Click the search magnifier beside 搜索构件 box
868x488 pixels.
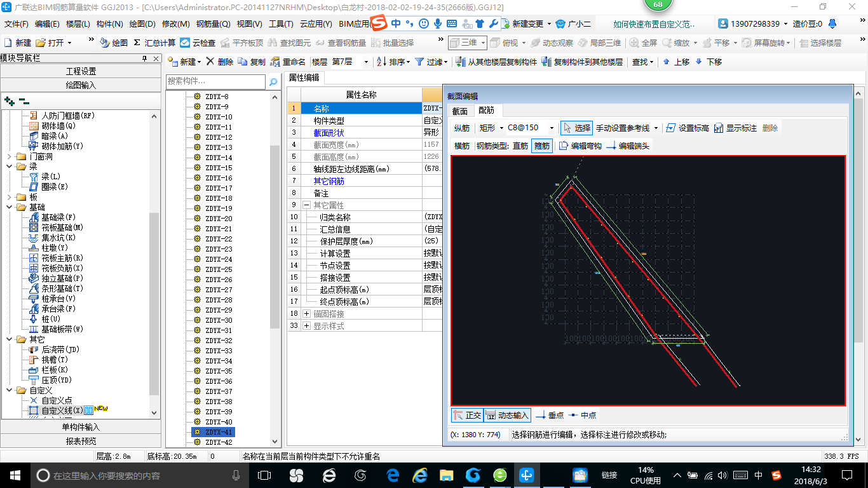[273, 82]
